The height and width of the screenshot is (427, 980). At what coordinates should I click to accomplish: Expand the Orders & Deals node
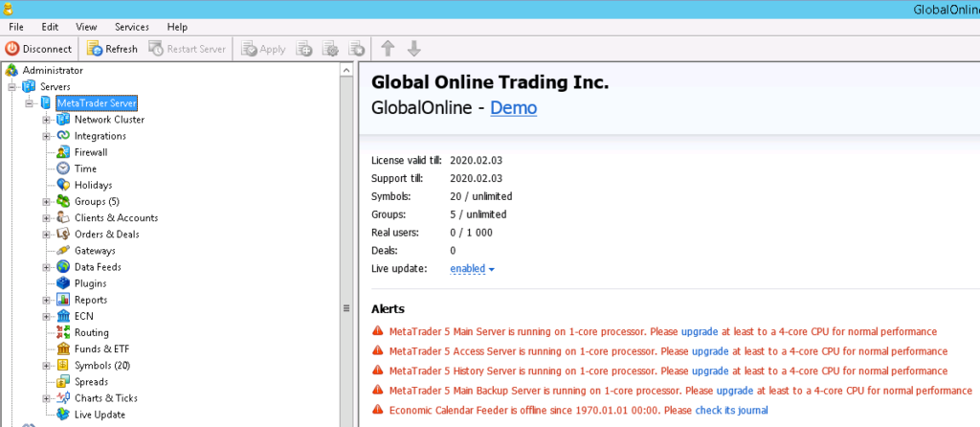[46, 234]
